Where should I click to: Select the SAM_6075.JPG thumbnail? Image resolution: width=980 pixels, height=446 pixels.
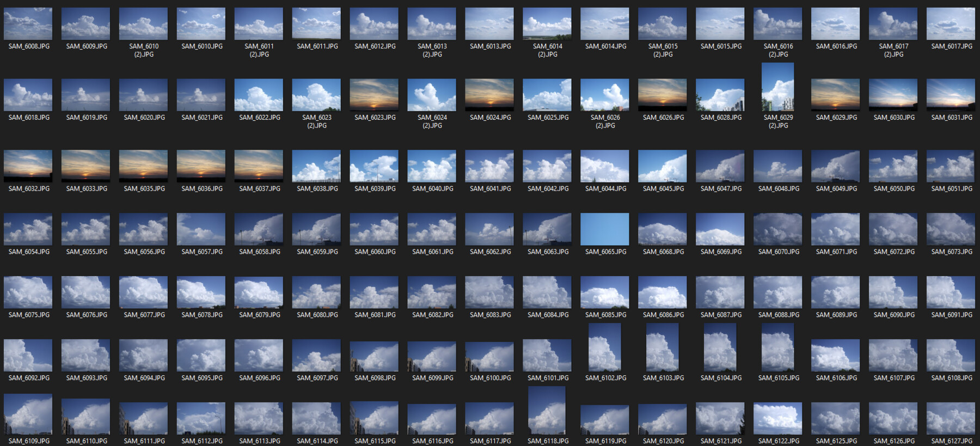pos(28,292)
